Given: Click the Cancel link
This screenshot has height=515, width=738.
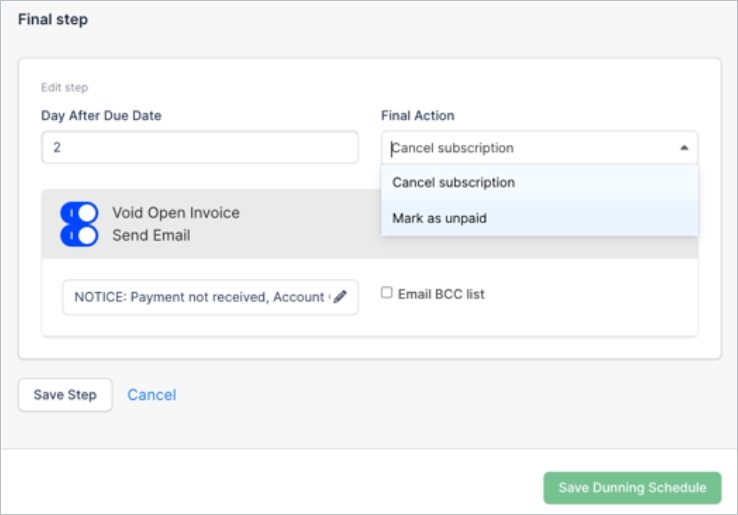Looking at the screenshot, I should click(152, 394).
